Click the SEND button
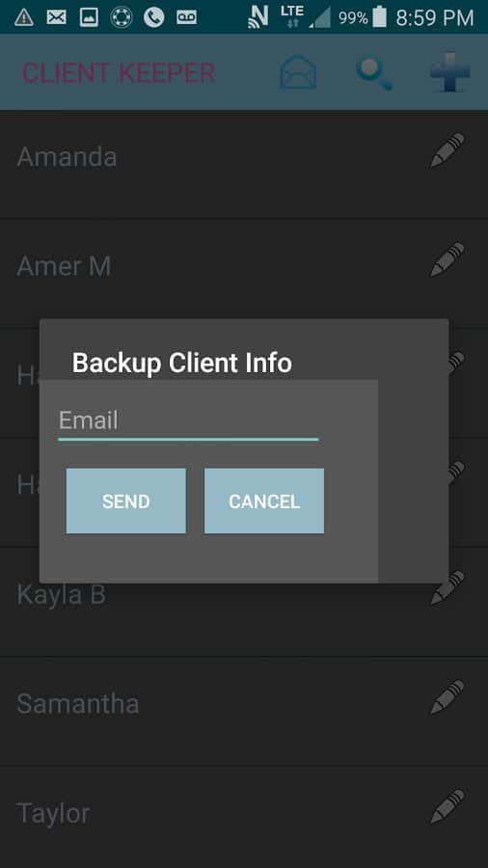The height and width of the screenshot is (868, 488). pos(126,501)
